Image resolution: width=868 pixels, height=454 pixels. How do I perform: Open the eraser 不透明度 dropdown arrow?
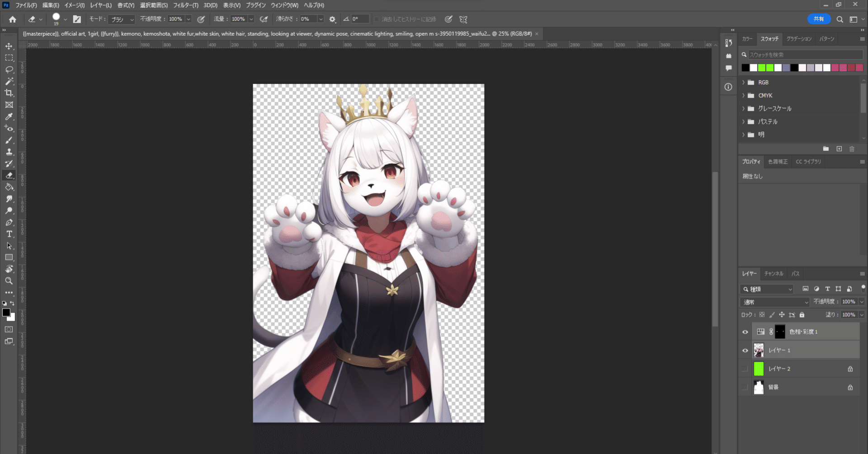(189, 19)
